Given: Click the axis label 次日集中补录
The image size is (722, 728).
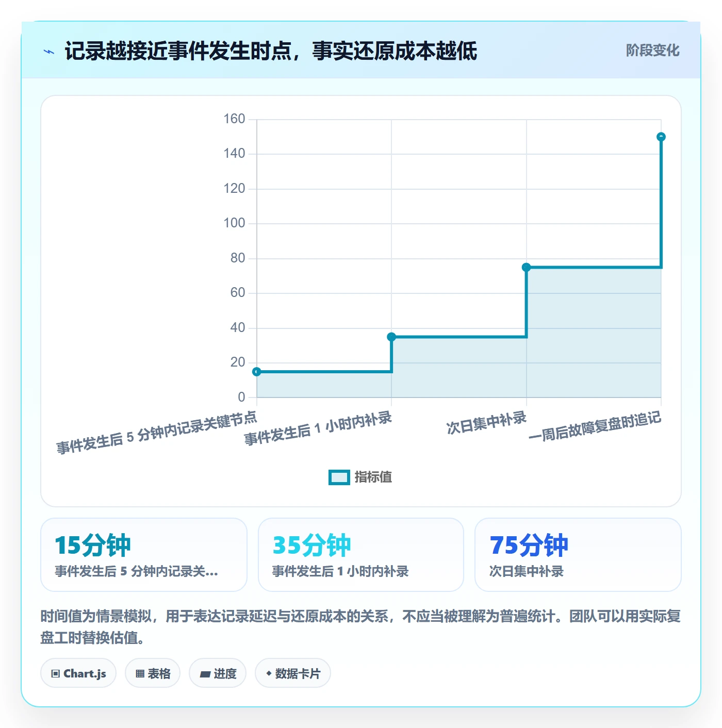Looking at the screenshot, I should [x=486, y=423].
